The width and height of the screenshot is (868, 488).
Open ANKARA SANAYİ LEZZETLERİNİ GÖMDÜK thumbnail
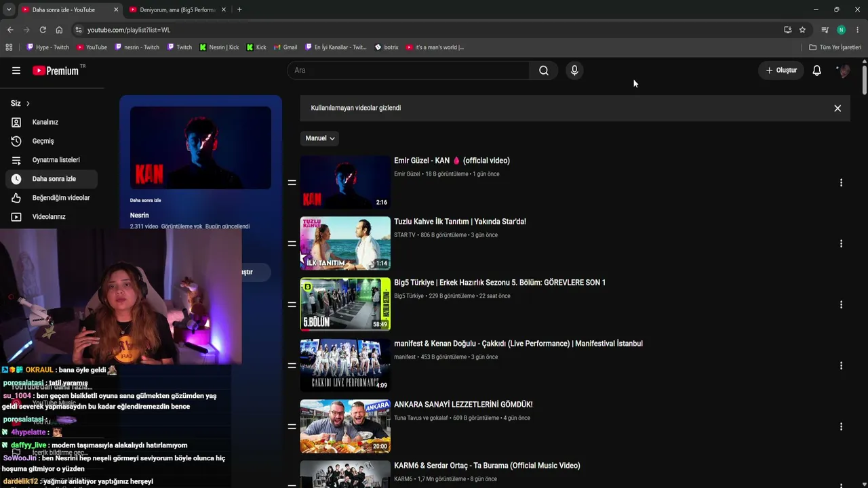[345, 426]
